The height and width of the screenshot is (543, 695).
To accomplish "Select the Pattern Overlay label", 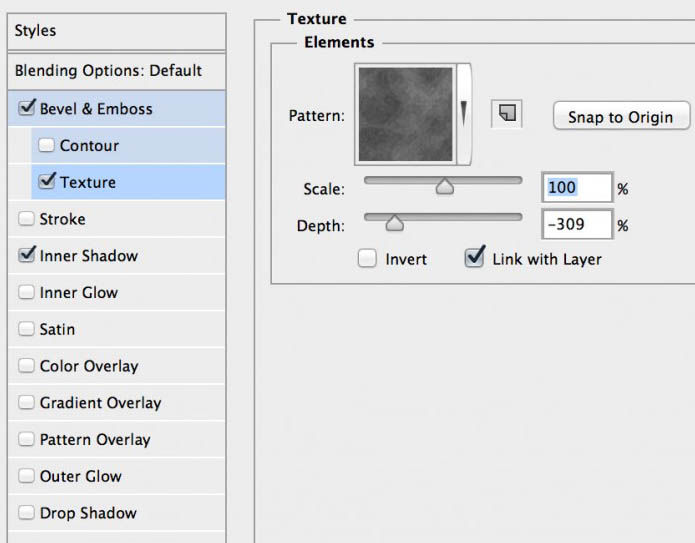I will [x=95, y=440].
